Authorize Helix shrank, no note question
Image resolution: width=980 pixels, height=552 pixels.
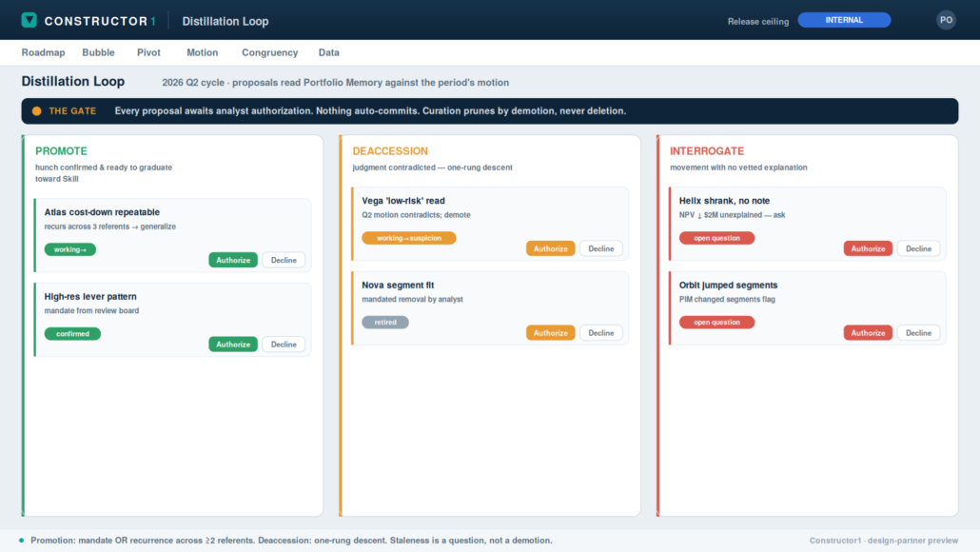tap(868, 248)
